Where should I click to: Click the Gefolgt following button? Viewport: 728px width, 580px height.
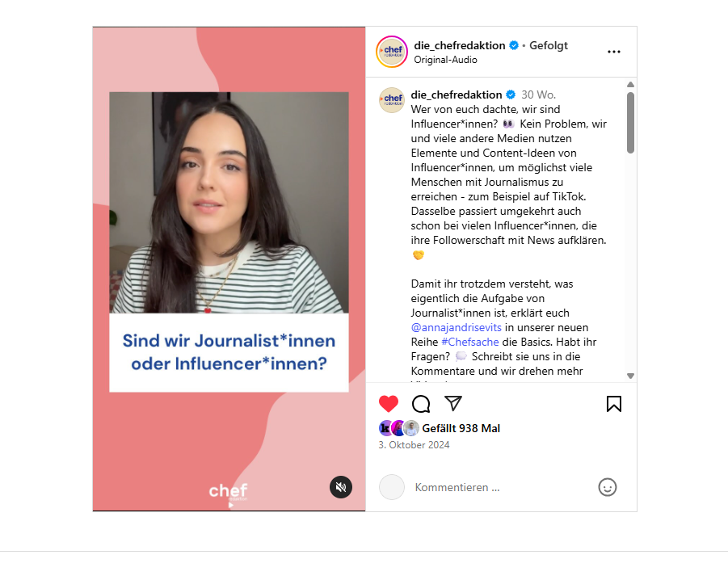(549, 45)
